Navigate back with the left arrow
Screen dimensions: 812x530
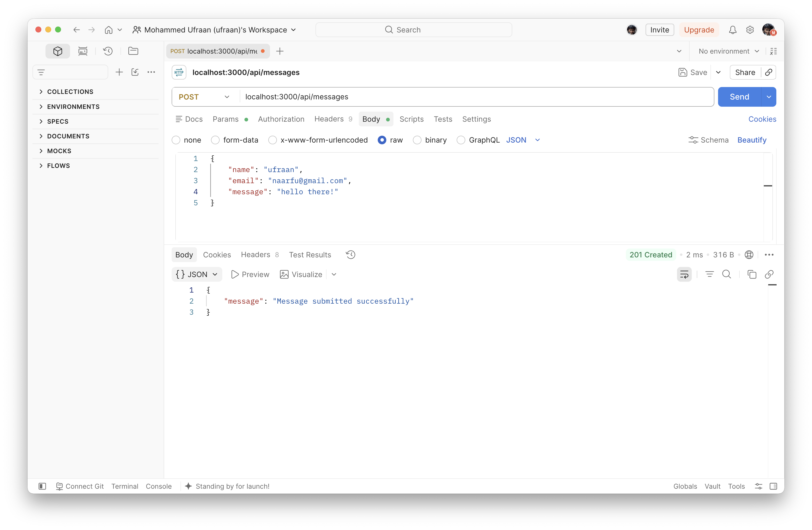[76, 30]
